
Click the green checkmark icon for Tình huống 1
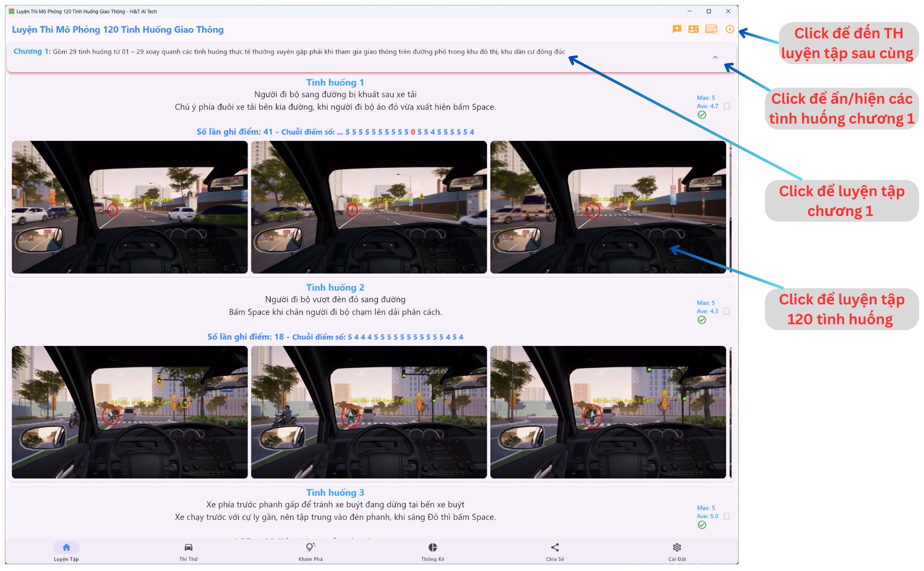[702, 115]
